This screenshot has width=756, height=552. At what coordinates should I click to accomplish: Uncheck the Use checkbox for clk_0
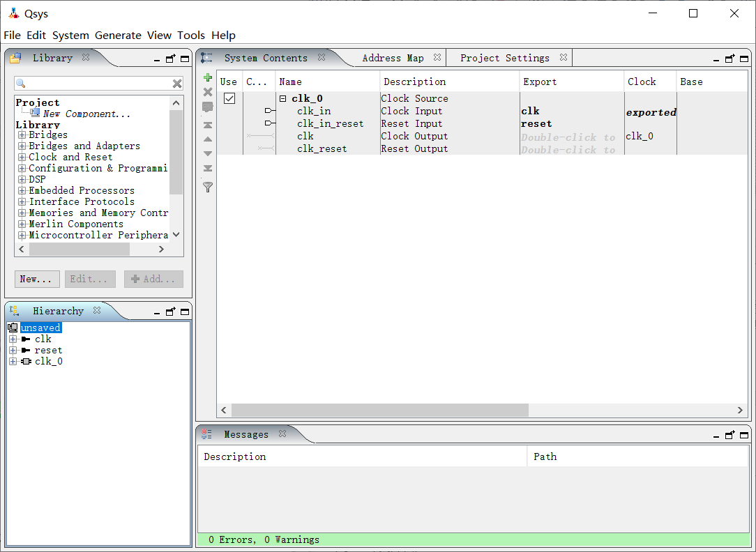[229, 98]
